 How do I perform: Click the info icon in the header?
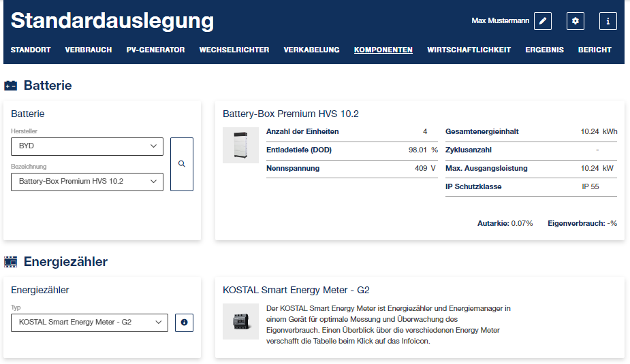[608, 21]
